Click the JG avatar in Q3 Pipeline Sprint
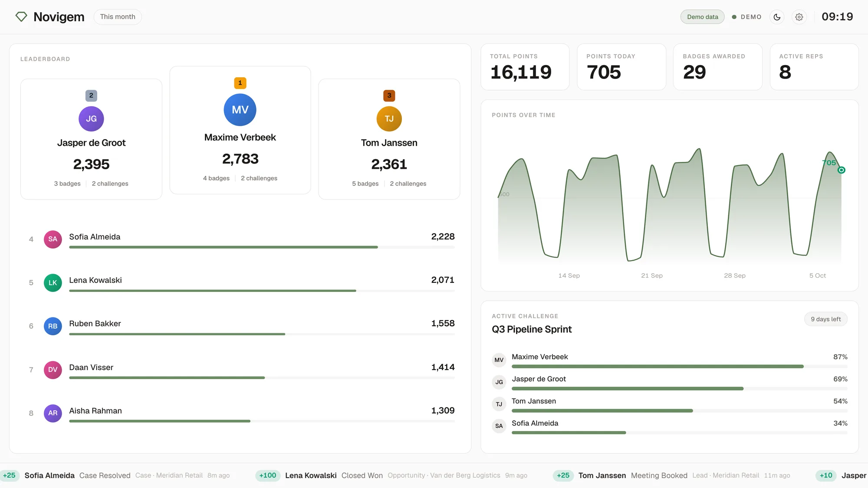Screen dimensions: 868x488 pos(499,382)
